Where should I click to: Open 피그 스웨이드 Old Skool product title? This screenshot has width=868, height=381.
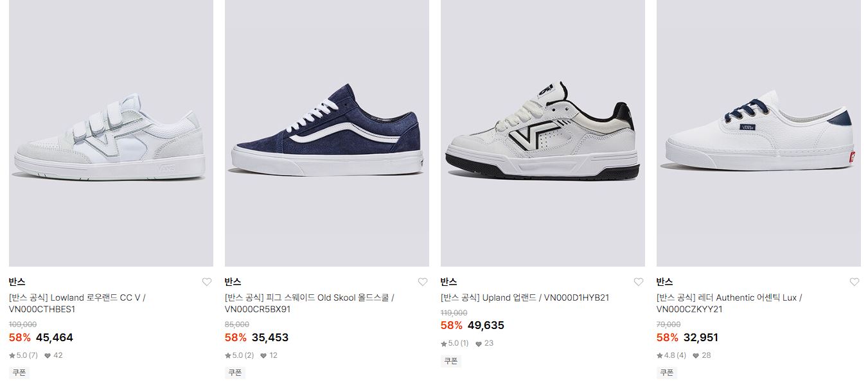(309, 303)
